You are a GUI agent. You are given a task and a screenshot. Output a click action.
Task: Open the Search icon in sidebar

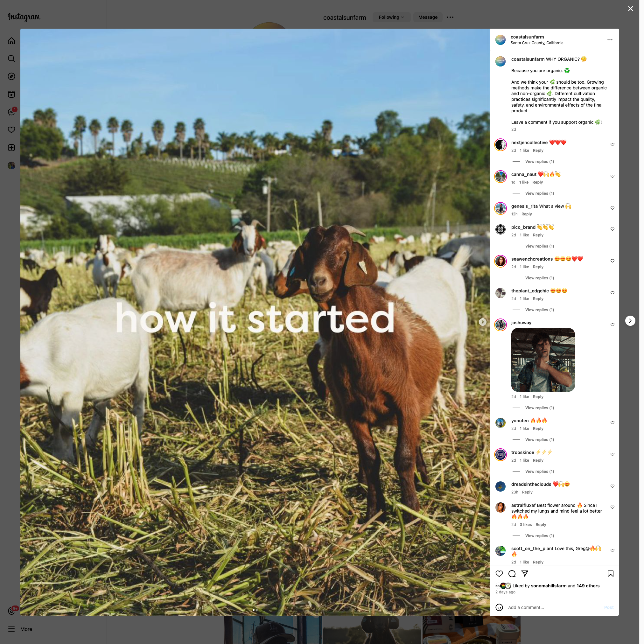click(x=11, y=59)
